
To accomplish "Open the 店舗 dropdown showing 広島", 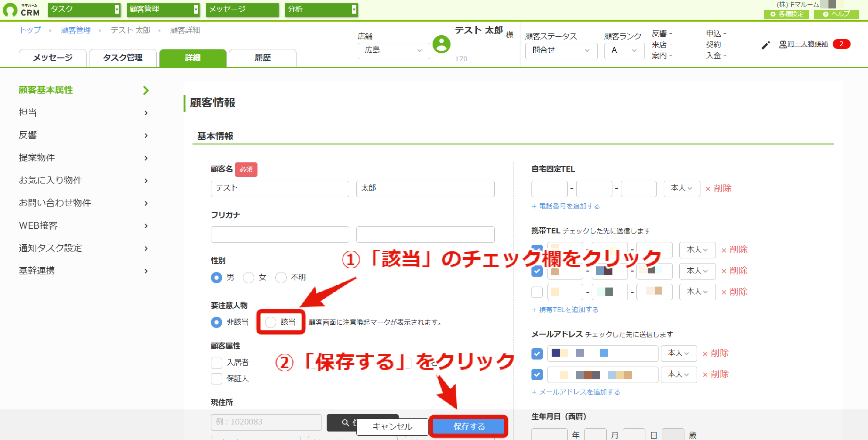I will (394, 51).
